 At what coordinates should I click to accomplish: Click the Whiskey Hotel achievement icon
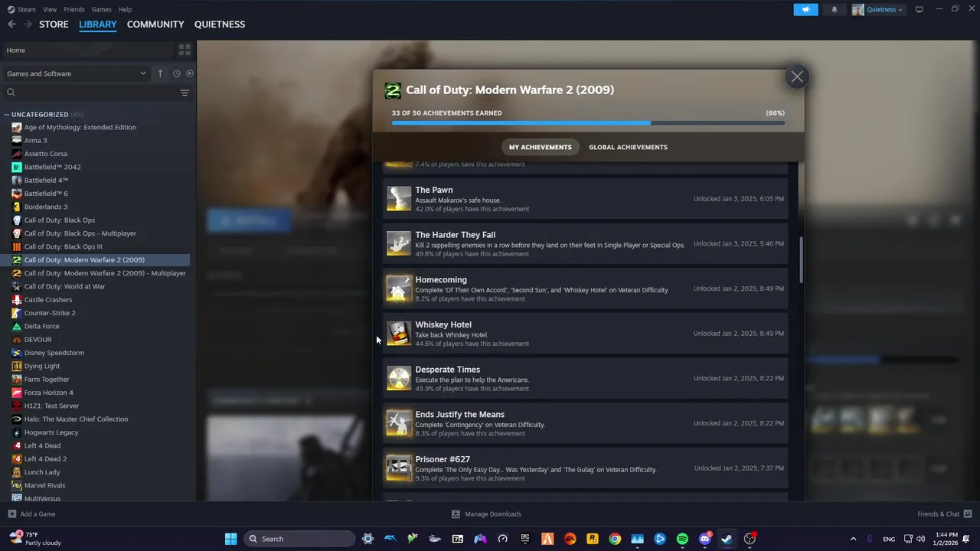pyautogui.click(x=398, y=333)
